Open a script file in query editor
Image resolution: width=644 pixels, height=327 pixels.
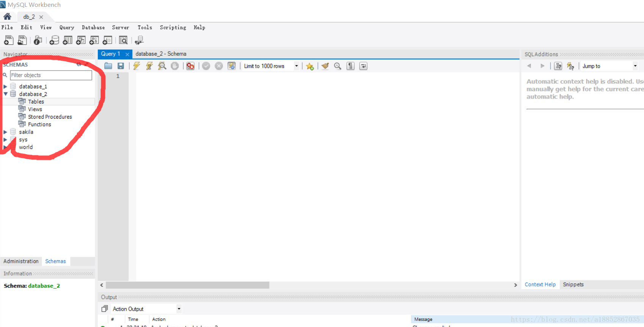pyautogui.click(x=108, y=66)
